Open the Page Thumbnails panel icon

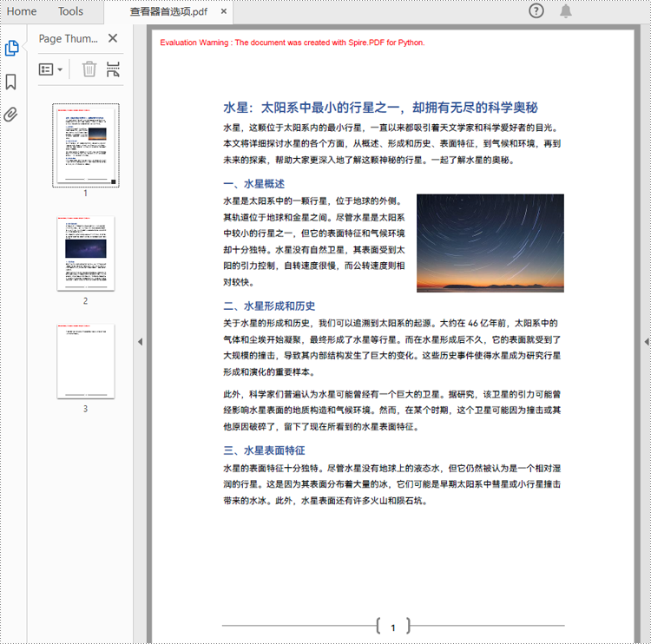(x=11, y=48)
